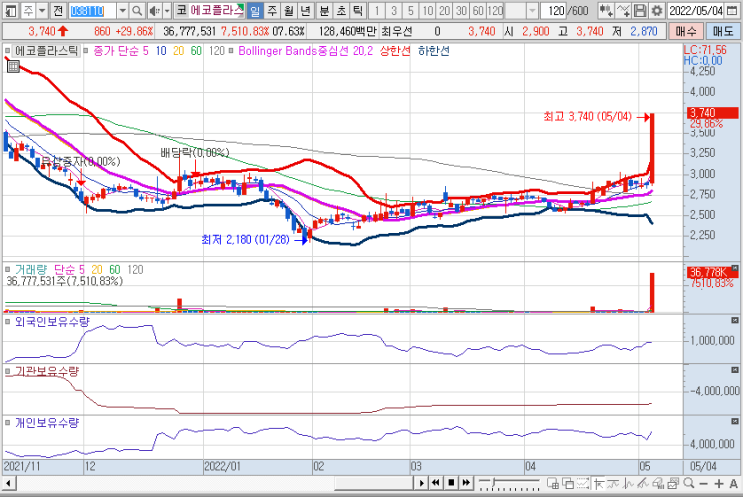Viewport: 743px width, 497px height.
Task: Select the 10 interval button
Action: point(428,10)
